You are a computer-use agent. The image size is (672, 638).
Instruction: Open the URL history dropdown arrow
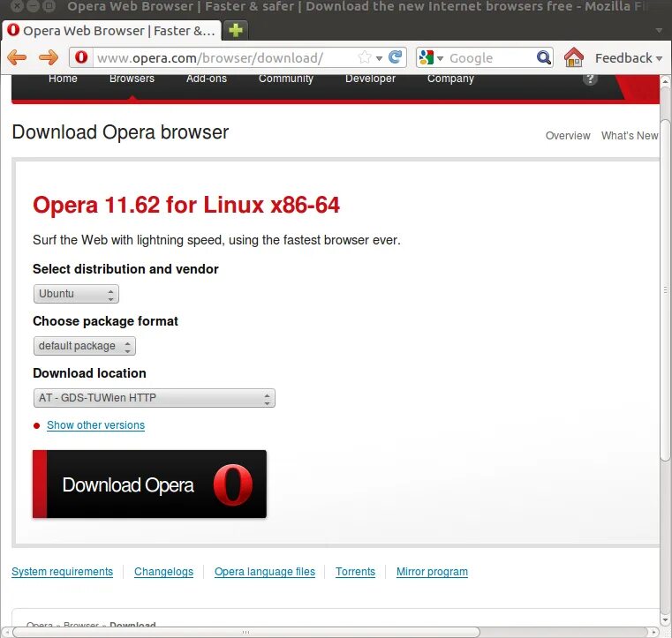tap(379, 58)
